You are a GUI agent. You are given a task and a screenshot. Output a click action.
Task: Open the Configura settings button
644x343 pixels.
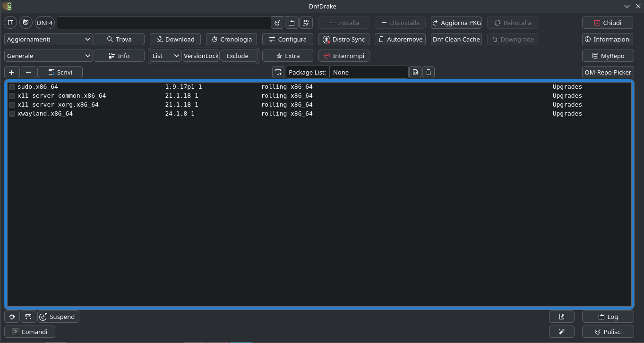pyautogui.click(x=287, y=39)
